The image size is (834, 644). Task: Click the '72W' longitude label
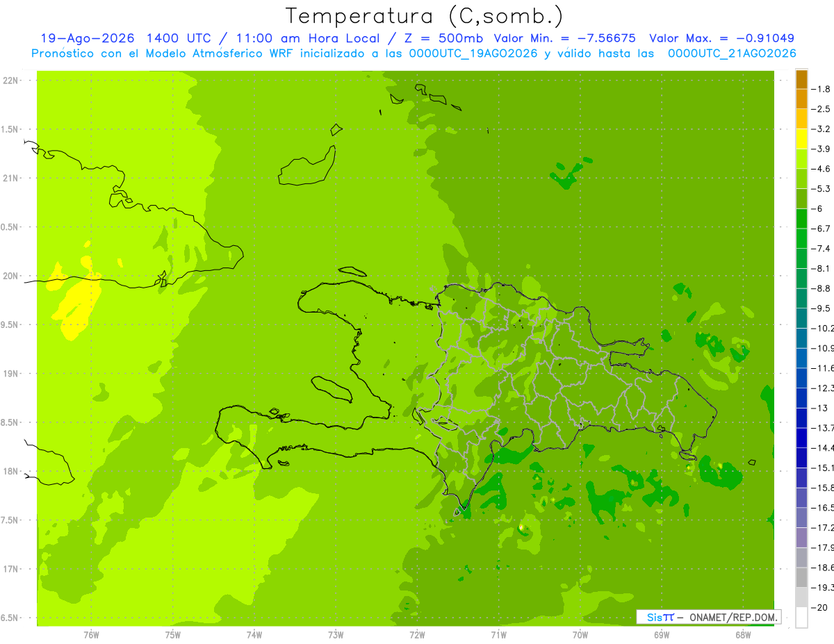[417, 635]
